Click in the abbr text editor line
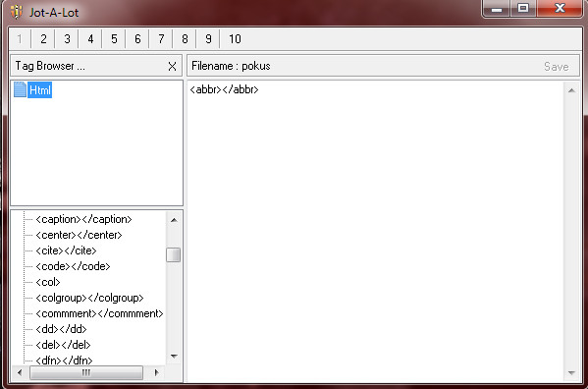This screenshot has width=588, height=389. (224, 89)
